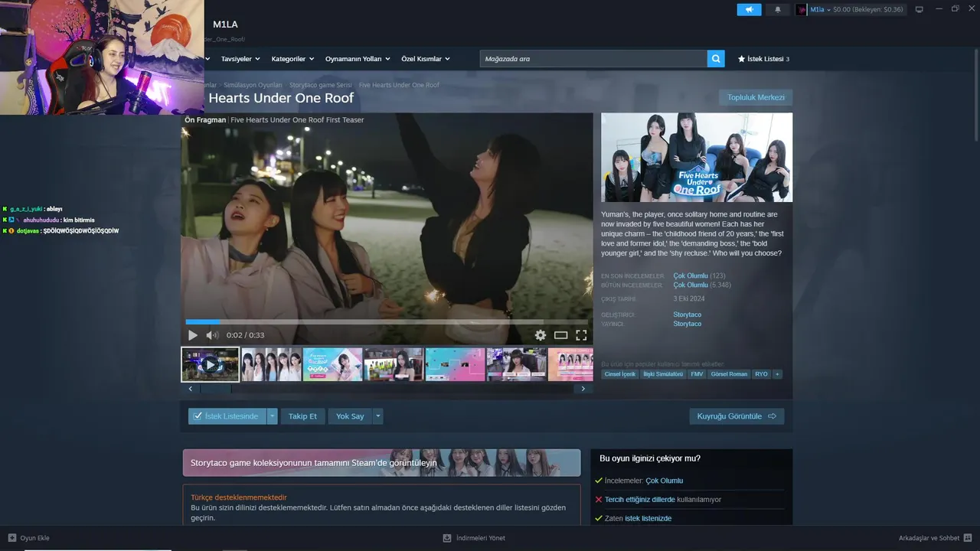Open the Özel Kısımlar menu

(x=426, y=59)
